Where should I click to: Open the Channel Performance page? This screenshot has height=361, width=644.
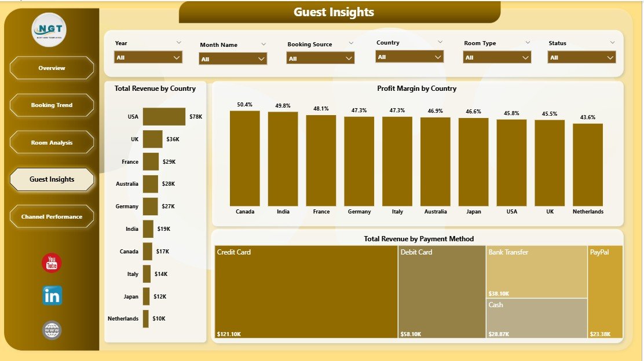[52, 216]
